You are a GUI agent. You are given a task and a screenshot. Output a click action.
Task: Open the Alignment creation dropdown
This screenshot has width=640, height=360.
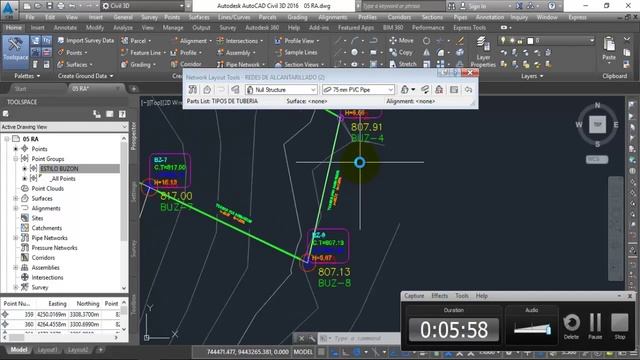(191, 41)
